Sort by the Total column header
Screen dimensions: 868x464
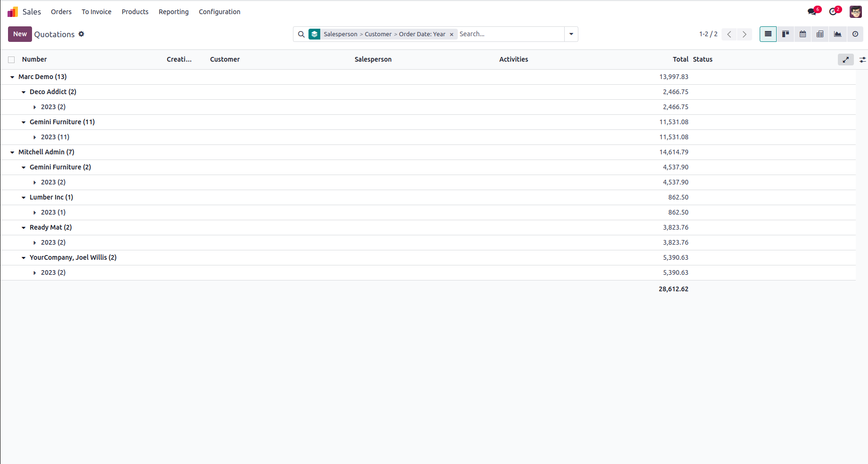[681, 59]
